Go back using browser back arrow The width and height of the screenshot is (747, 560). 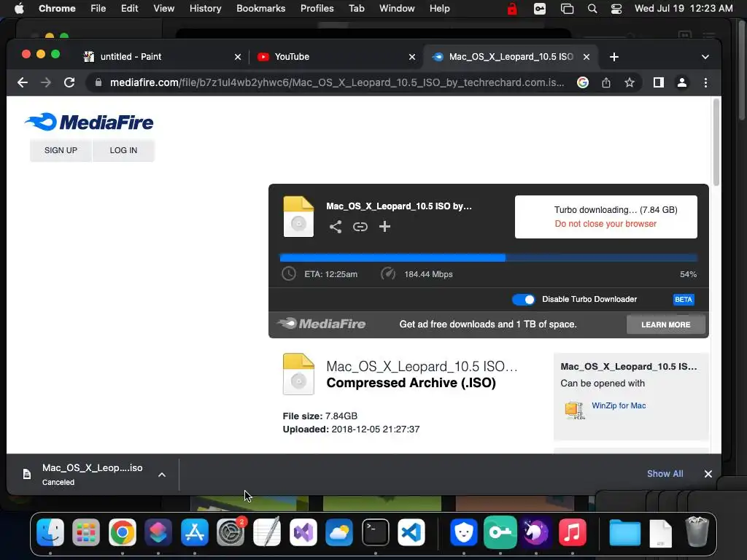(23, 82)
